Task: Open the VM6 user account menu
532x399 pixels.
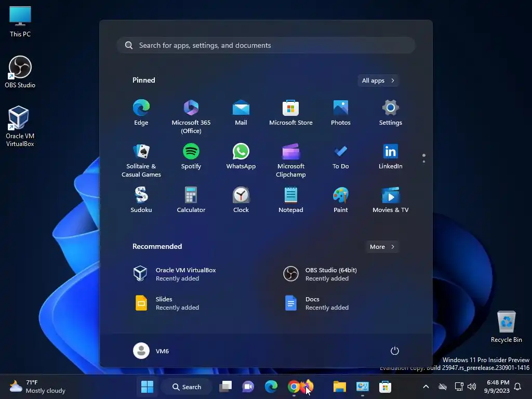Action: point(151,351)
